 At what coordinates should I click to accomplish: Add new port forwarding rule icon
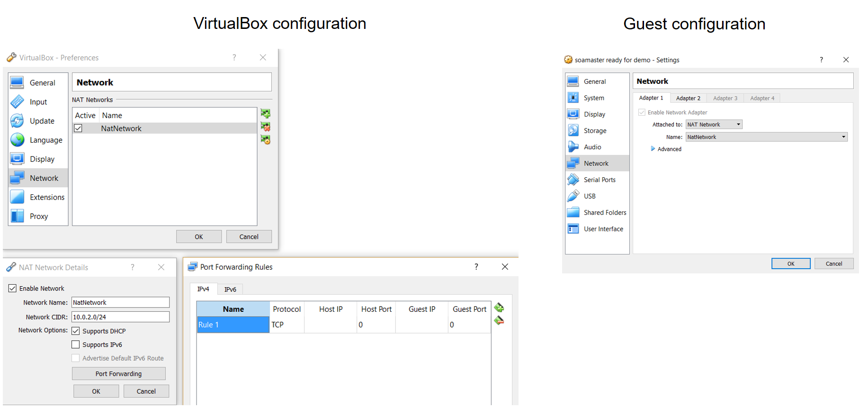pyautogui.click(x=499, y=308)
